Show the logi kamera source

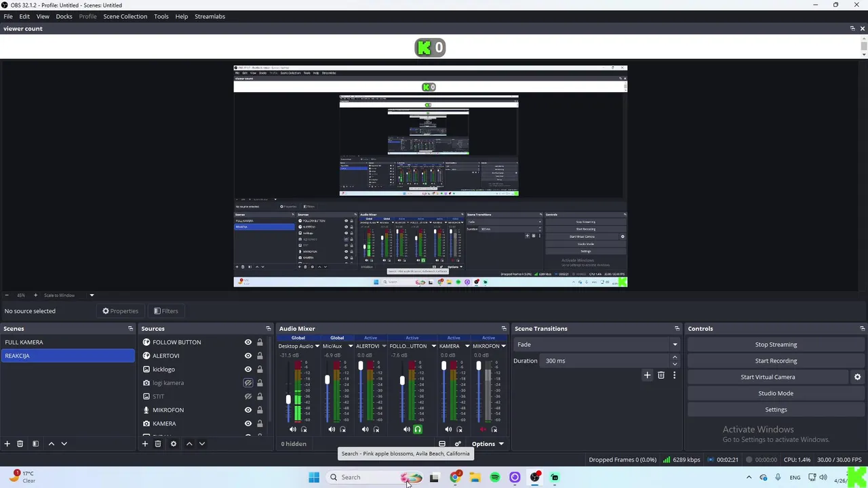tap(248, 383)
